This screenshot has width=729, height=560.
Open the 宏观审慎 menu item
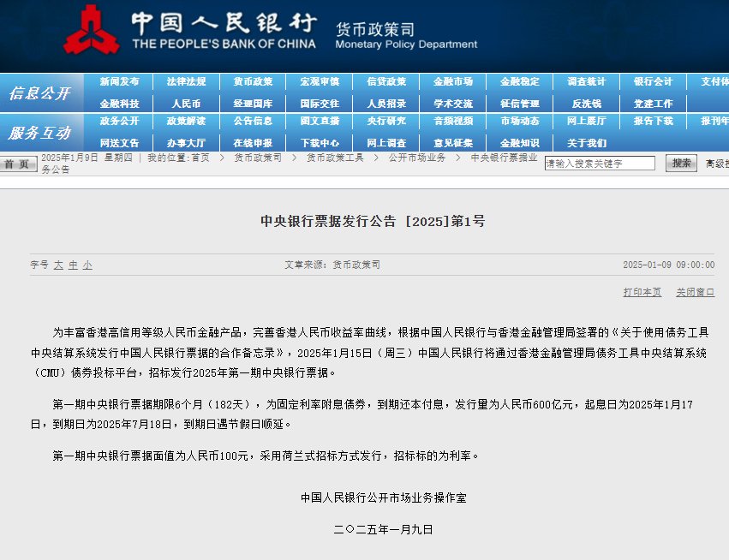tap(320, 82)
